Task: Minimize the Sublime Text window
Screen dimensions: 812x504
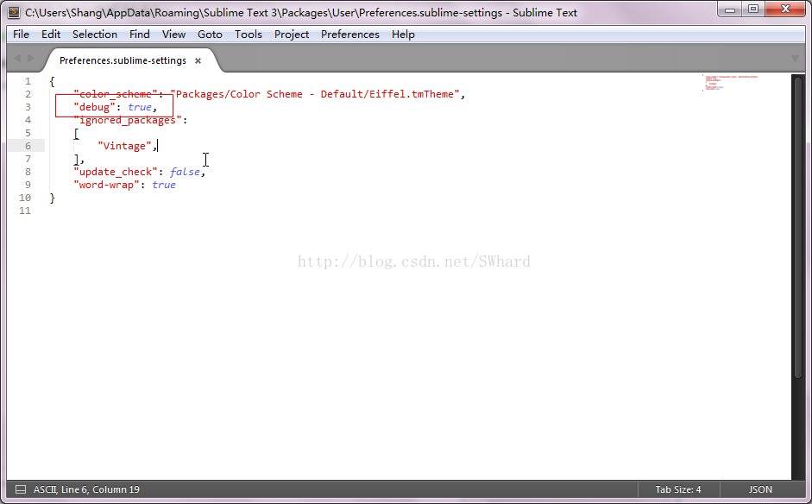Action: (x=730, y=9)
